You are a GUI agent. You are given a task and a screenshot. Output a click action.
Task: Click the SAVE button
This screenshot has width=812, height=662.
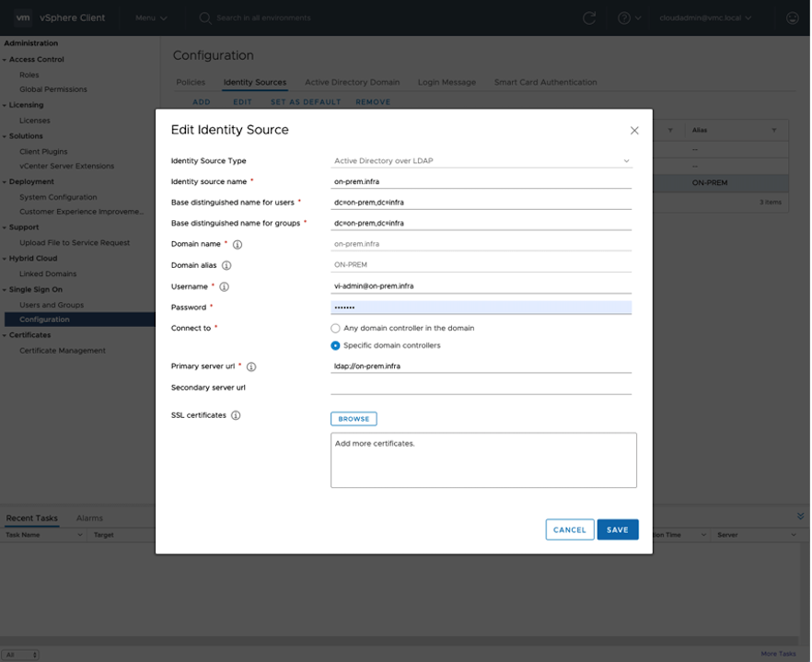tap(617, 530)
